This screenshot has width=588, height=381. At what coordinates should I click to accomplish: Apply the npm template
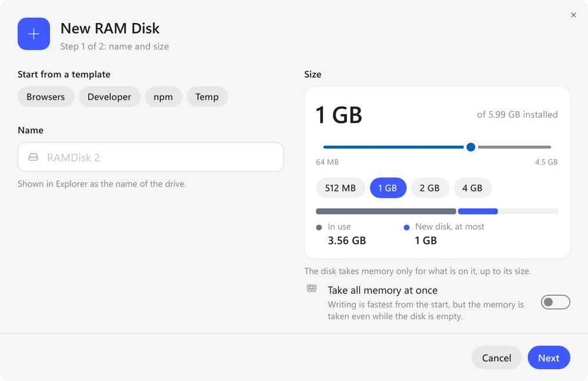(163, 97)
